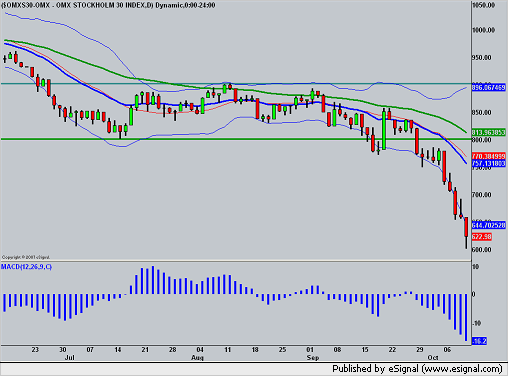Click the 622.98 last price tag
Screen dimensions: 508x376
click(482, 237)
